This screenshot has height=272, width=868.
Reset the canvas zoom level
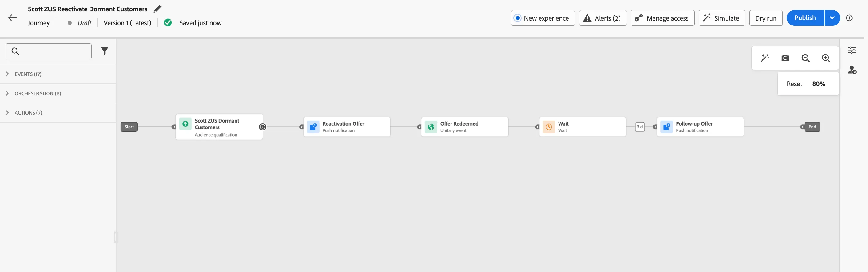click(x=794, y=84)
